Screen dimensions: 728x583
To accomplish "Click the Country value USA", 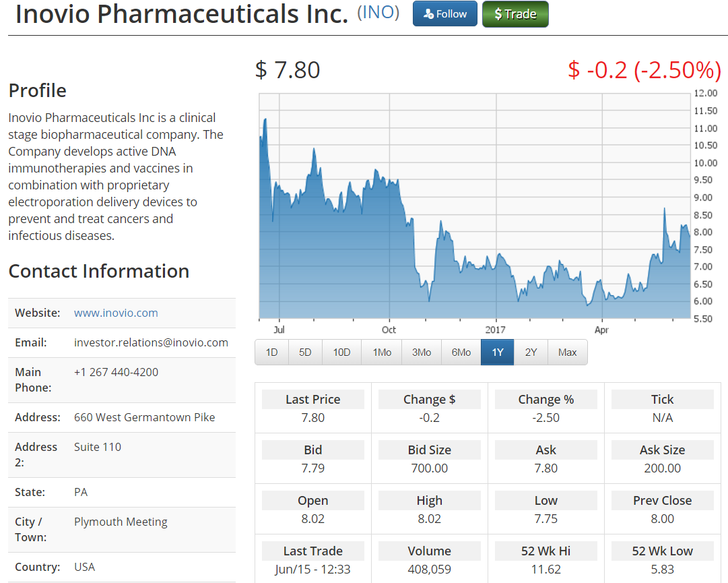I will pyautogui.click(x=84, y=567).
